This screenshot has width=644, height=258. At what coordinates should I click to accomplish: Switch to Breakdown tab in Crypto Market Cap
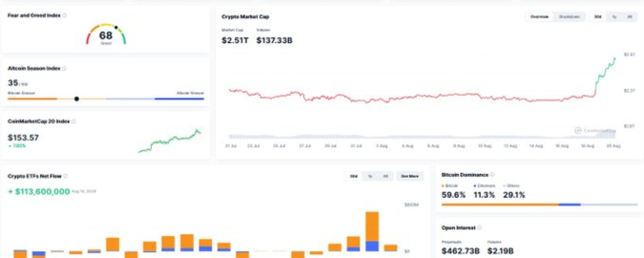(570, 17)
